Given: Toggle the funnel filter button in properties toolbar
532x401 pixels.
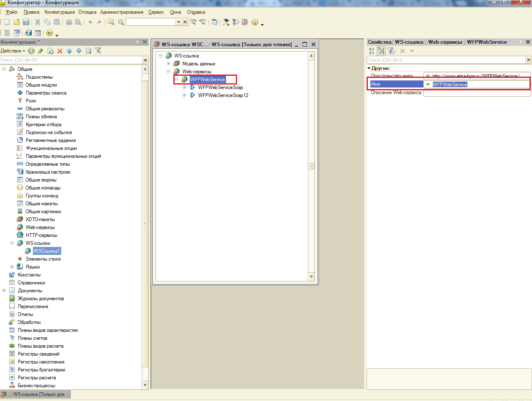Looking at the screenshot, I should click(391, 51).
